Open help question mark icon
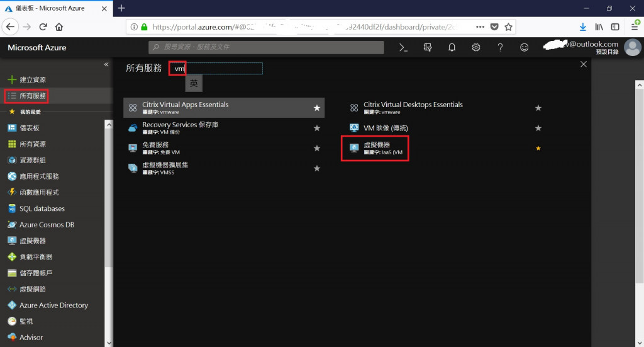Image resolution: width=644 pixels, height=347 pixels. point(500,48)
